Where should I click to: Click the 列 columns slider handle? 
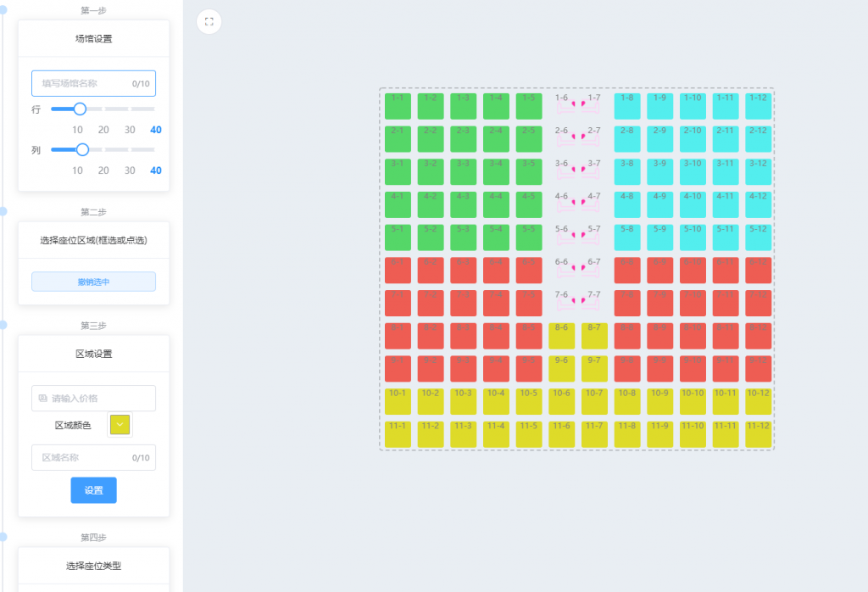82,149
